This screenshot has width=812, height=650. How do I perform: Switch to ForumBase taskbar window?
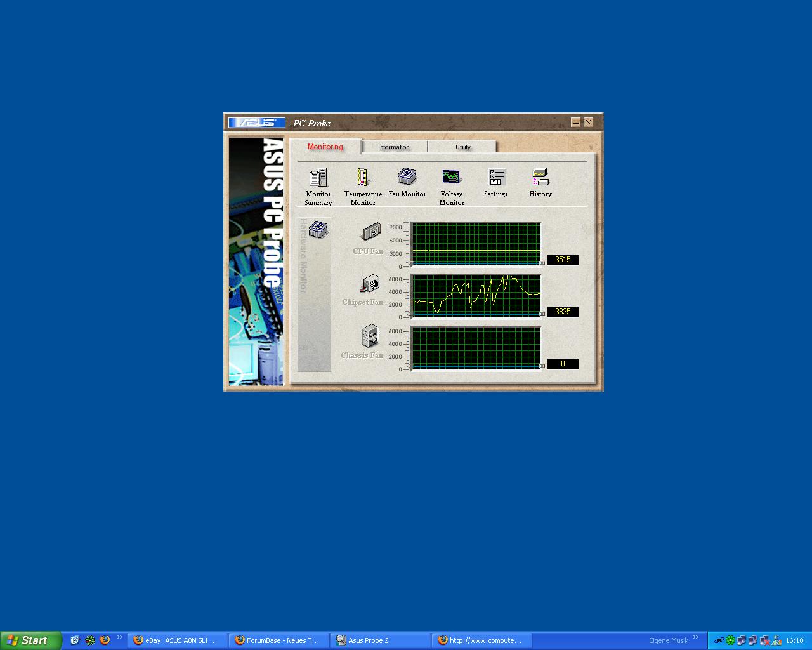(x=279, y=640)
